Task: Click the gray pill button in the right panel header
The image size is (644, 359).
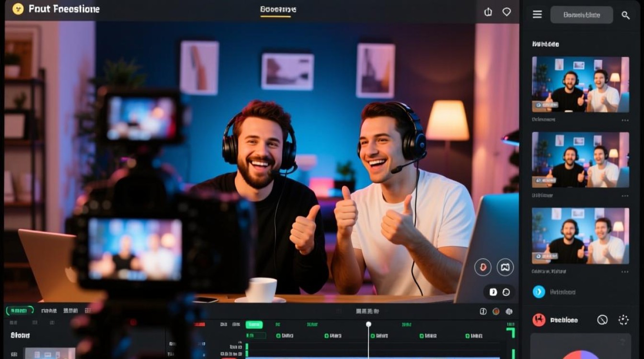Action: (582, 15)
